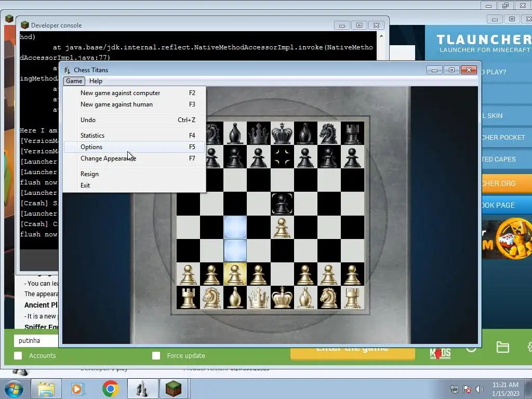Select the white bishop beside the king
This screenshot has width=532, height=399.
click(x=305, y=298)
